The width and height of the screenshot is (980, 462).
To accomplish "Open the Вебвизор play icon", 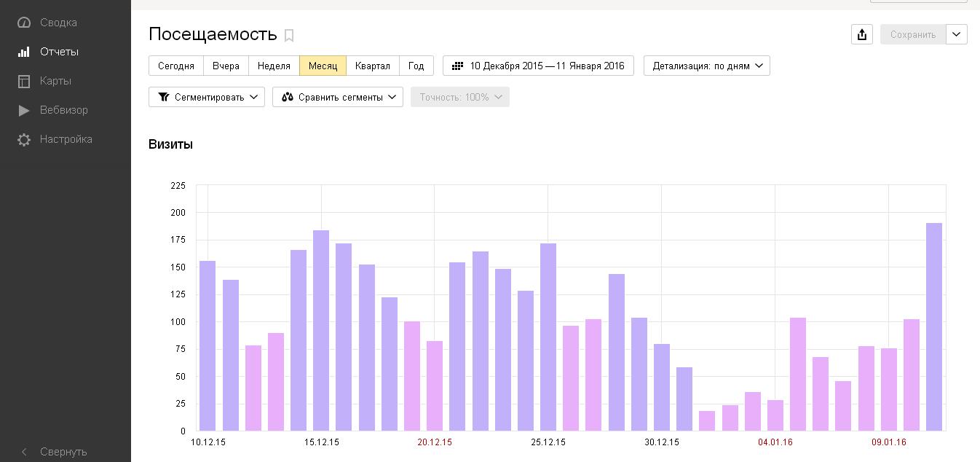I will (24, 110).
